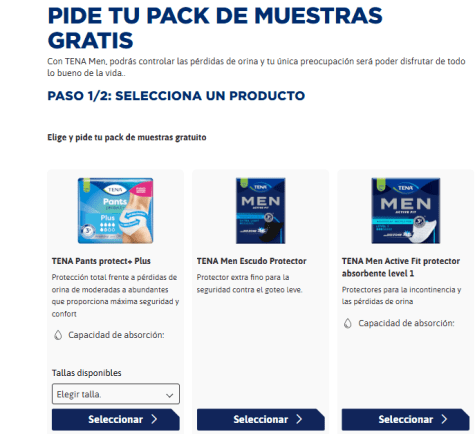The width and height of the screenshot is (475, 434).
Task: Click arrow icon on third Seleccionar button
Action: point(444,419)
